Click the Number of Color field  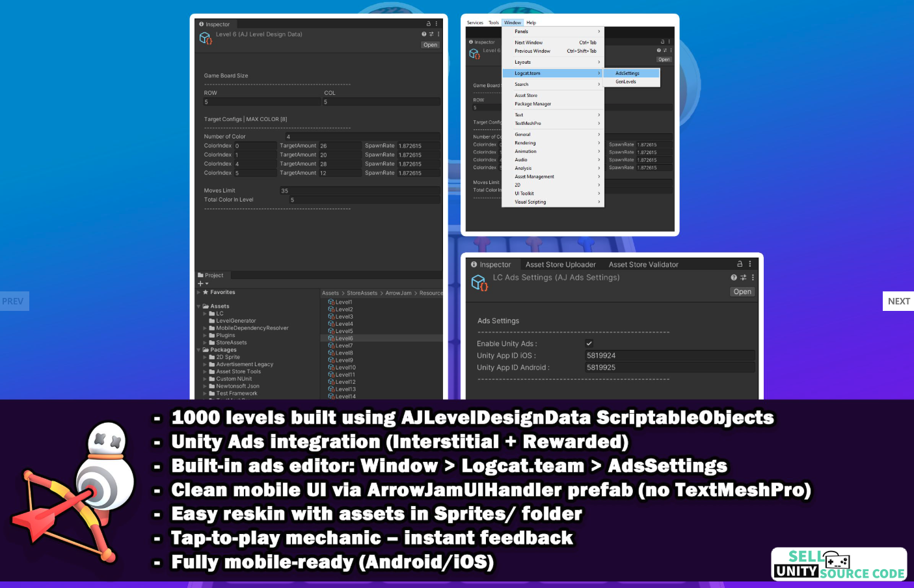(363, 137)
